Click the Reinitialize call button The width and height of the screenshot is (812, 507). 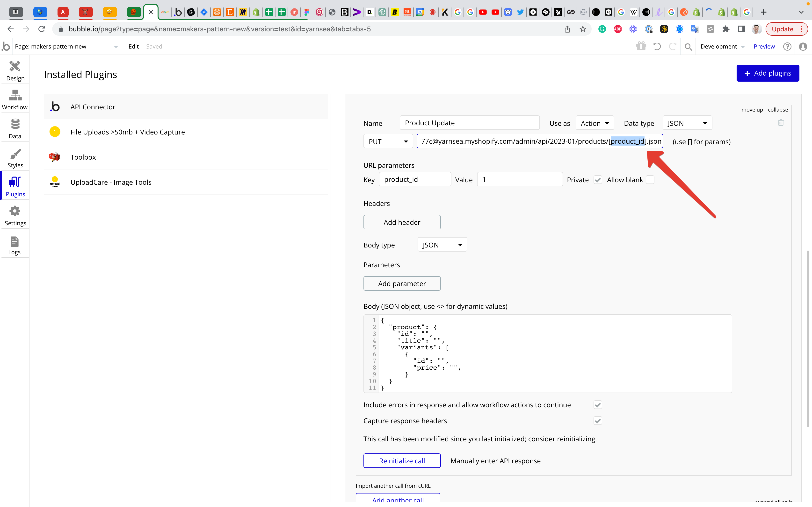click(402, 461)
